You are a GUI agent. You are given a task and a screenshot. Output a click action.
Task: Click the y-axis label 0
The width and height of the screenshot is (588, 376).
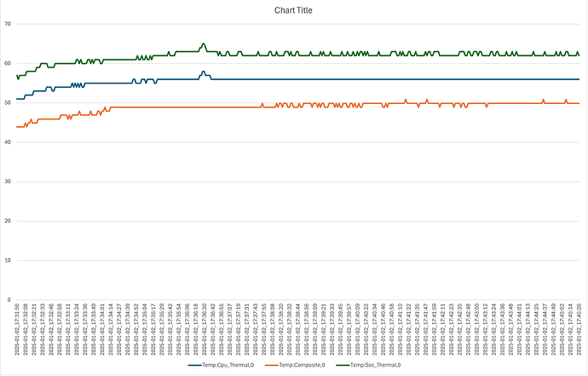[9, 300]
